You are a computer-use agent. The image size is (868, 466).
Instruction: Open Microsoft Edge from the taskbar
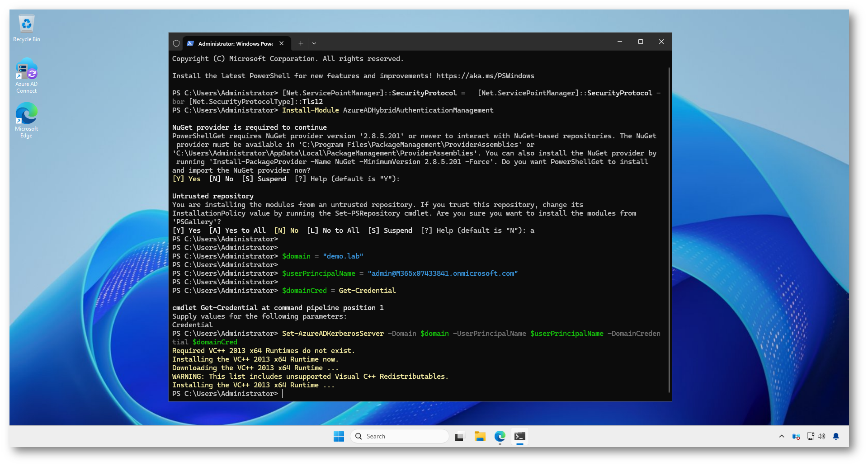point(500,436)
